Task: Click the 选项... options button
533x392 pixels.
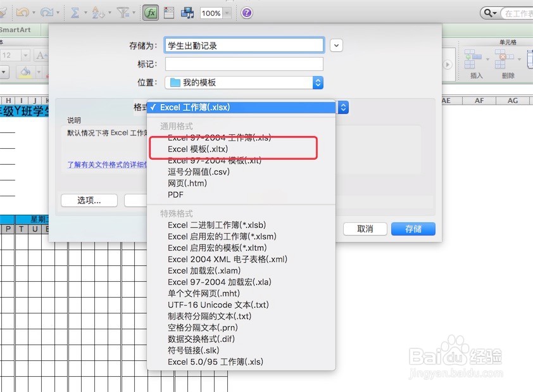Action: pos(89,200)
